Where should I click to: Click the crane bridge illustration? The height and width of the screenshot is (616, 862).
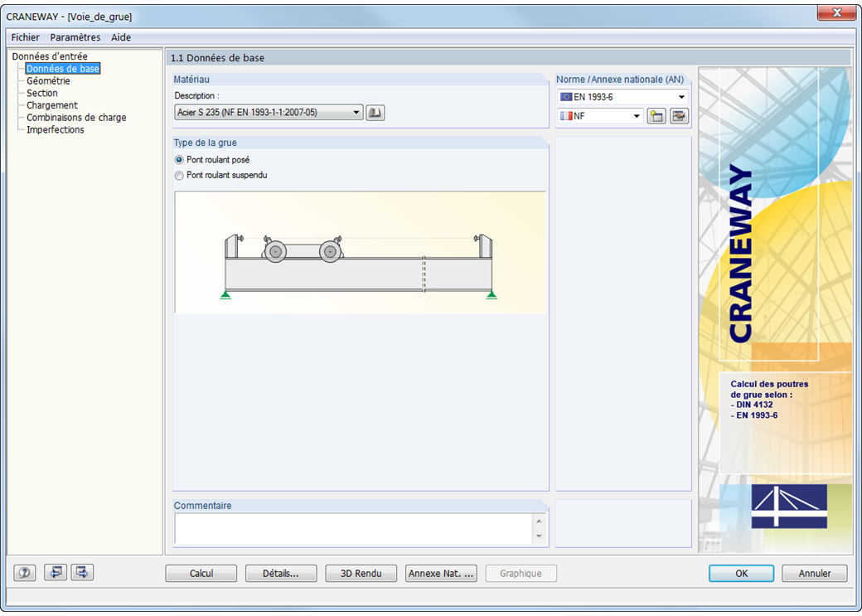coord(360,252)
